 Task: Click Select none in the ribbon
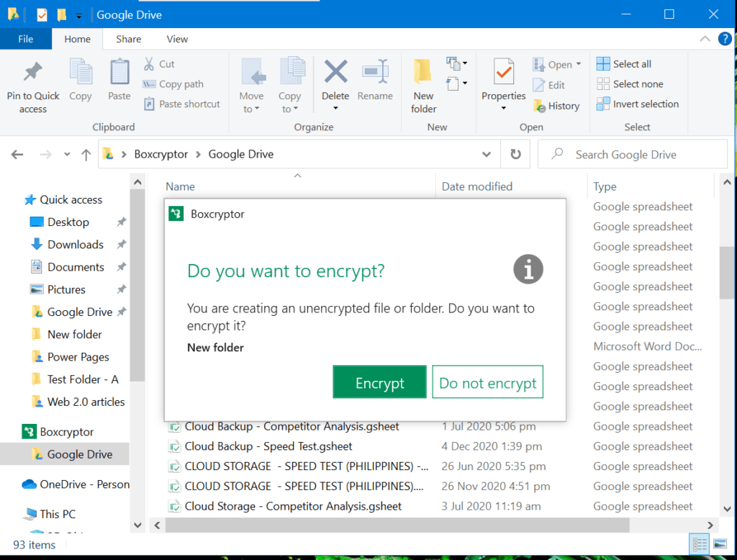[630, 84]
